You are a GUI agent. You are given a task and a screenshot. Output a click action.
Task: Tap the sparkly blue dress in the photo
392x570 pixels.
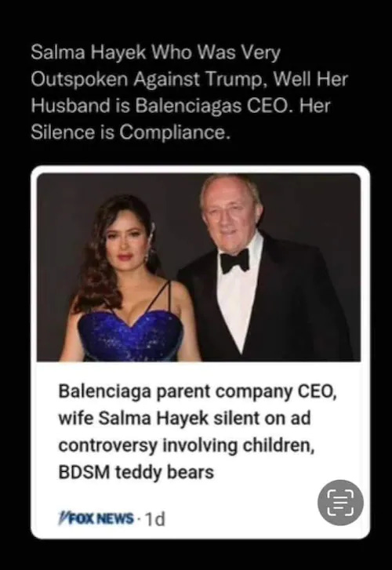tap(131, 336)
